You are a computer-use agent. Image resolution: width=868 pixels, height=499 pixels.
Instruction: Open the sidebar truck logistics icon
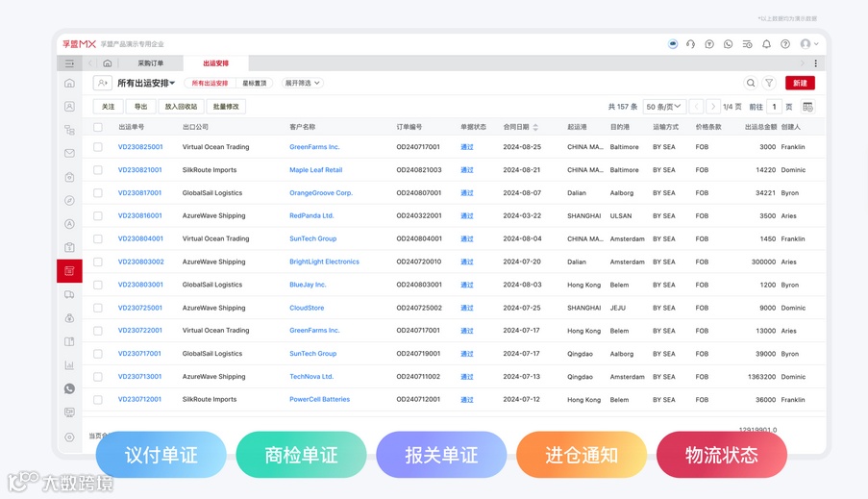point(69,294)
